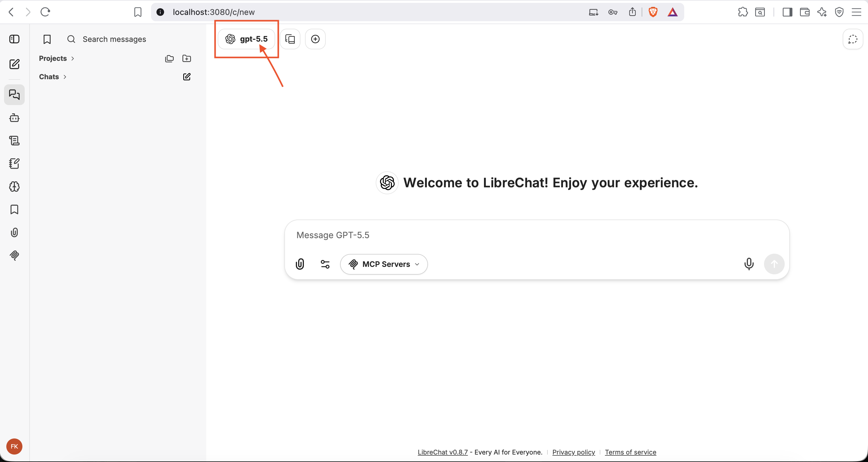Open the Terms of service link
The height and width of the screenshot is (462, 868).
coord(630,452)
